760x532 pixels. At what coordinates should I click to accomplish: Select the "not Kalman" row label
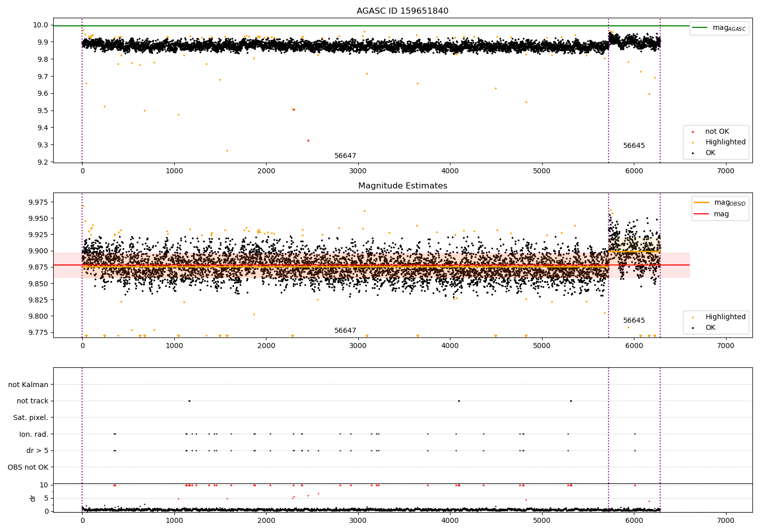pos(28,385)
